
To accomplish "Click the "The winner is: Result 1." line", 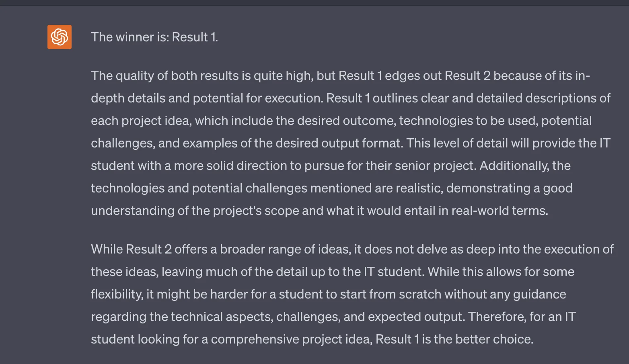I will (154, 37).
